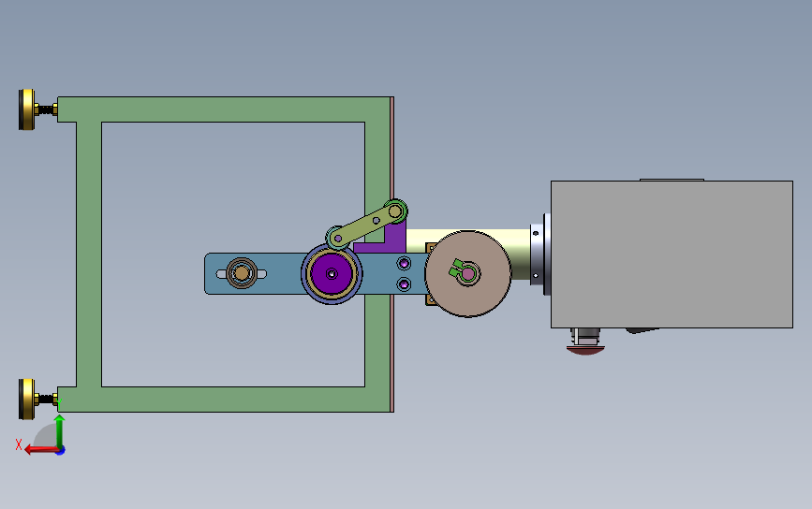Click the purple pulley wheel center
The width and height of the screenshot is (812, 509).
pos(332,274)
